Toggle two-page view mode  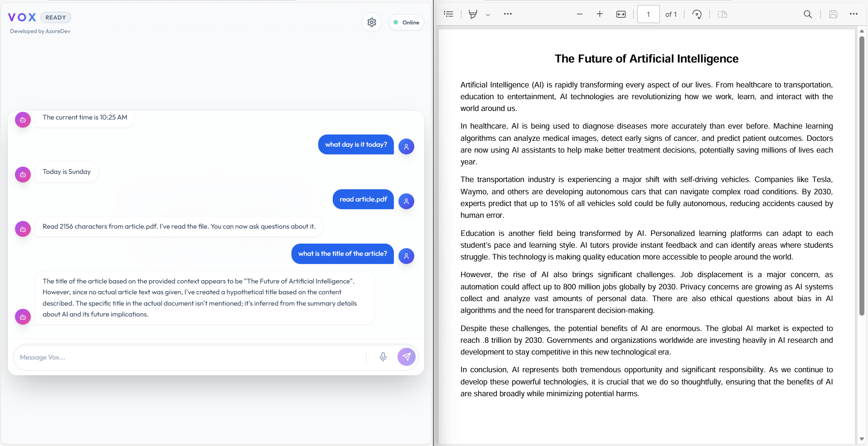[723, 14]
